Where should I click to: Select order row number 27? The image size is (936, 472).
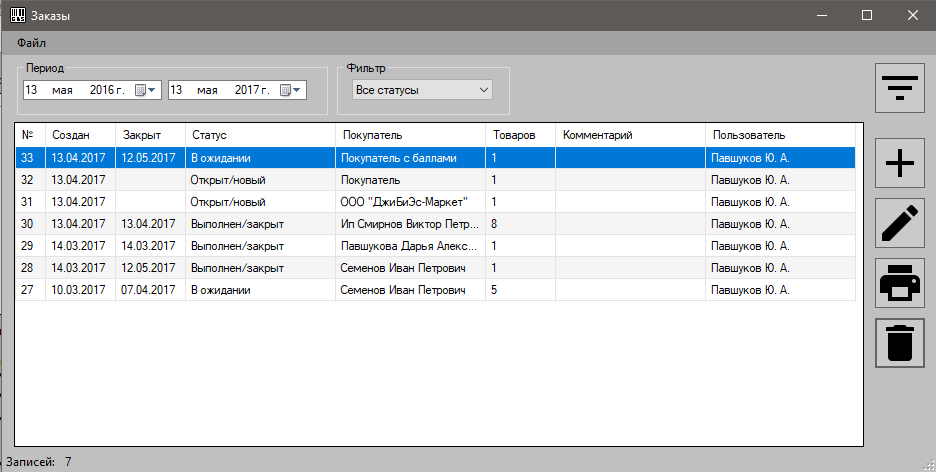coord(435,290)
